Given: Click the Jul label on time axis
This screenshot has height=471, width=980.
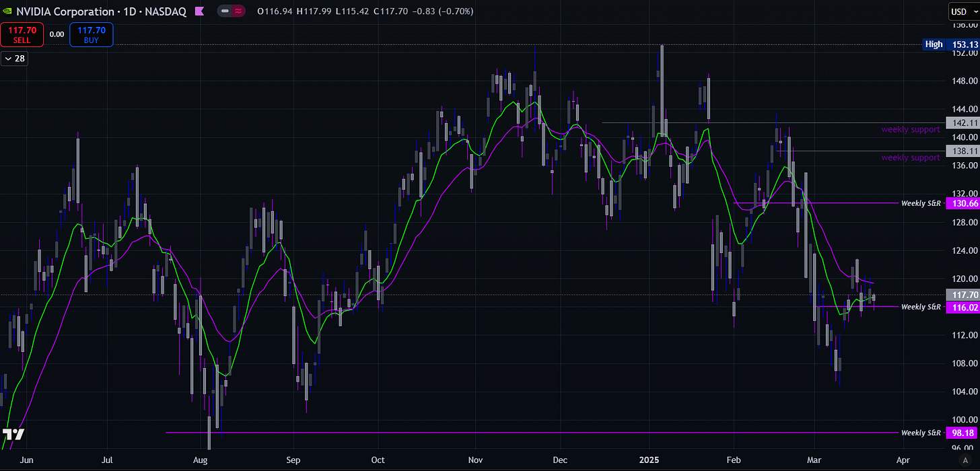Looking at the screenshot, I should 107,460.
